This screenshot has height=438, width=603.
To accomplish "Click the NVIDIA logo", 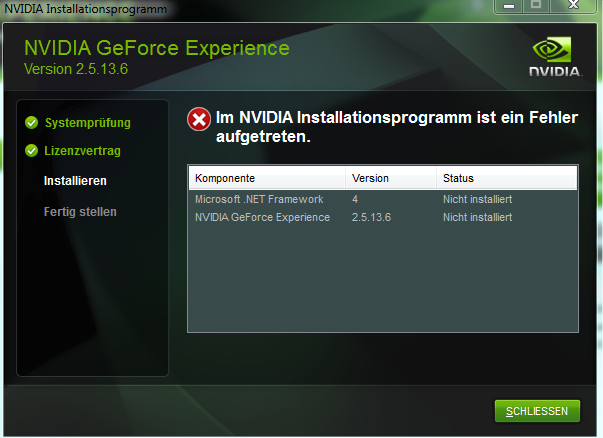I will [555, 57].
